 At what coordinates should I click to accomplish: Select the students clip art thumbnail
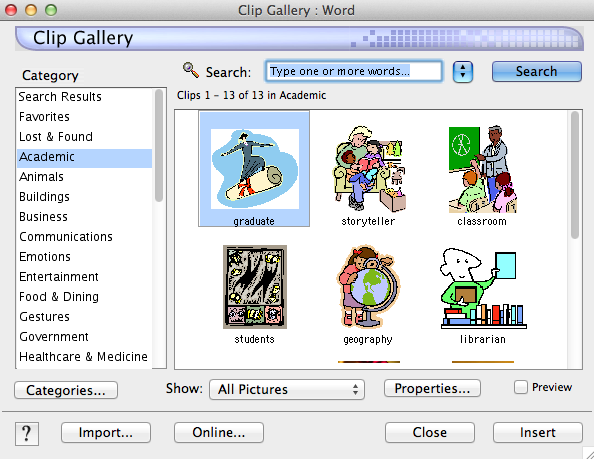pos(255,287)
